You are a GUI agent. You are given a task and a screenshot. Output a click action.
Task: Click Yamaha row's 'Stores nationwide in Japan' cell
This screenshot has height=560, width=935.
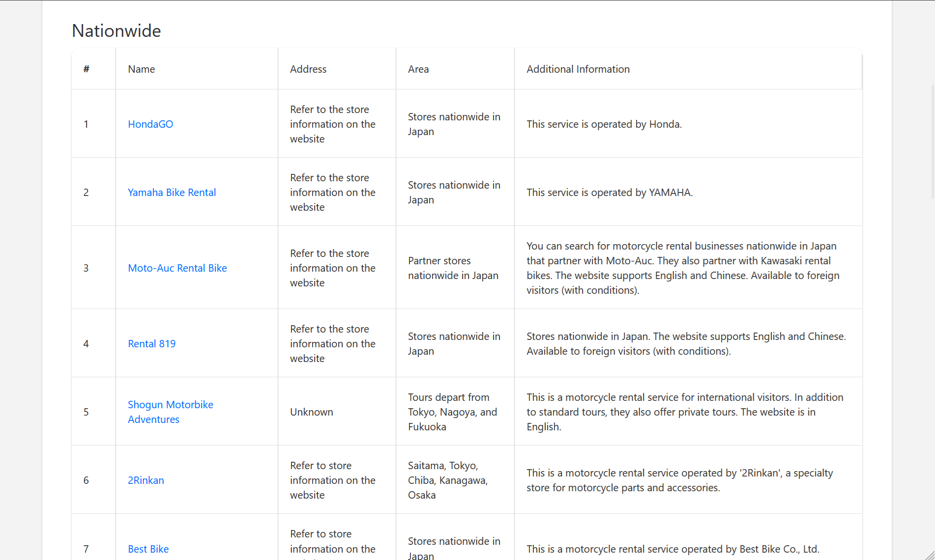(x=454, y=192)
